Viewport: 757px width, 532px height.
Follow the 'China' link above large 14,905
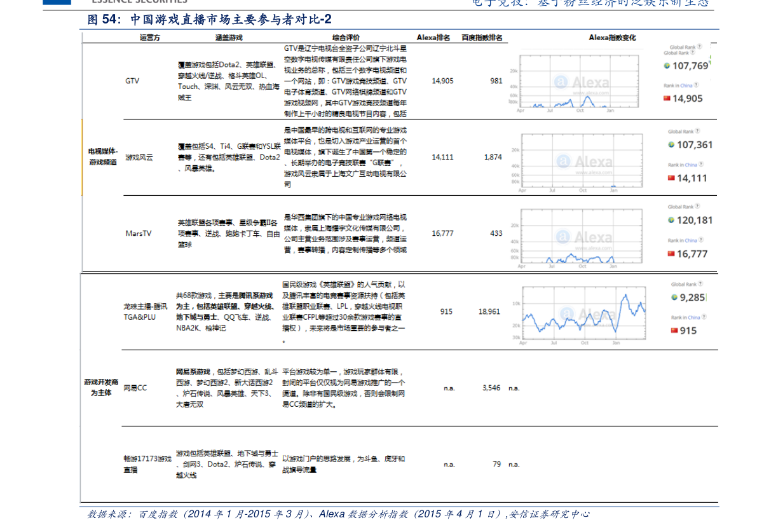click(686, 85)
